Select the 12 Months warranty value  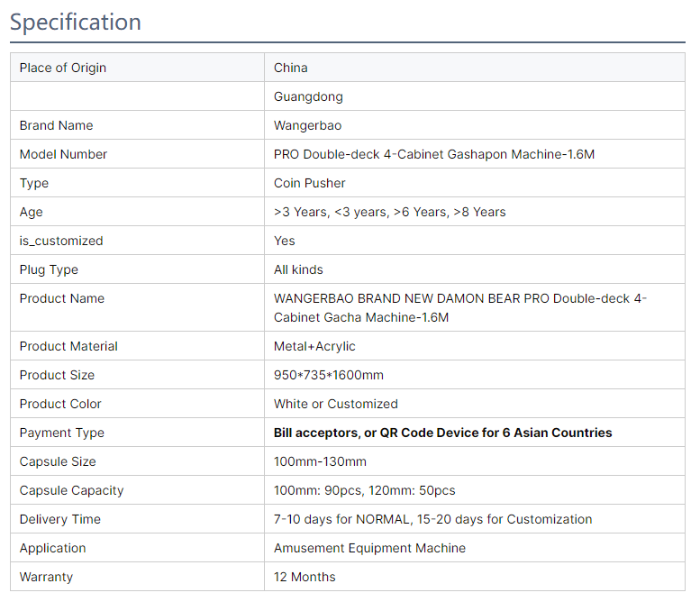point(305,577)
